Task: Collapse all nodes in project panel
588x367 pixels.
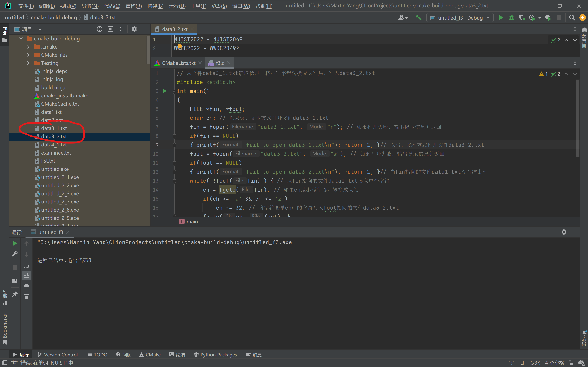Action: point(121,29)
